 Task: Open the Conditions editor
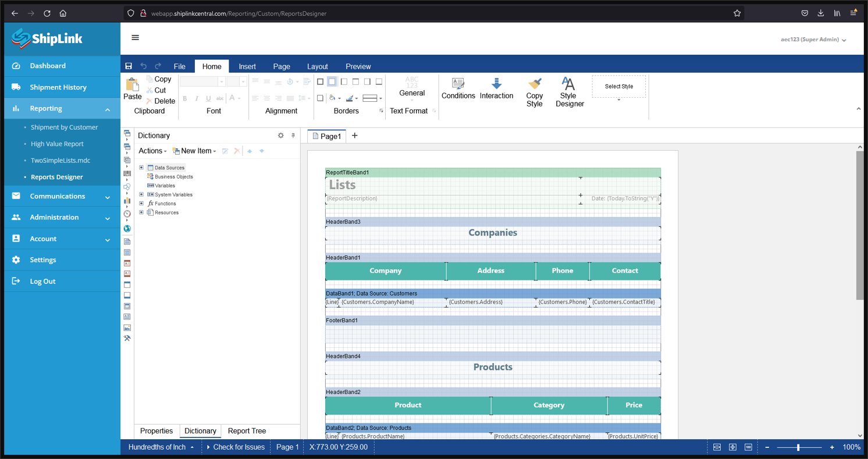point(458,89)
